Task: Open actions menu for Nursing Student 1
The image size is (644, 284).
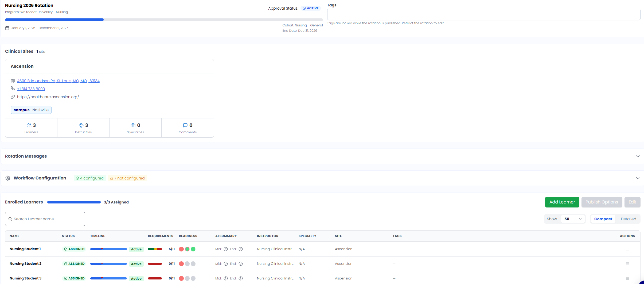Action: tap(627, 249)
